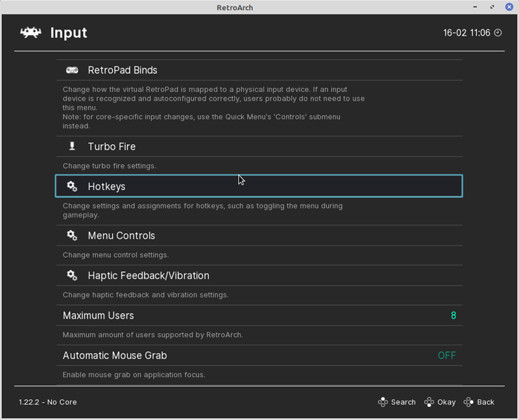
Task: Open the Turbo Fire settings
Action: [x=259, y=147]
